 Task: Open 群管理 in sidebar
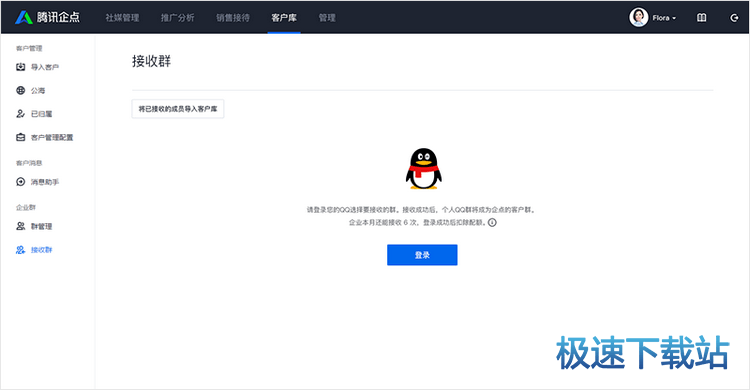[x=42, y=226]
